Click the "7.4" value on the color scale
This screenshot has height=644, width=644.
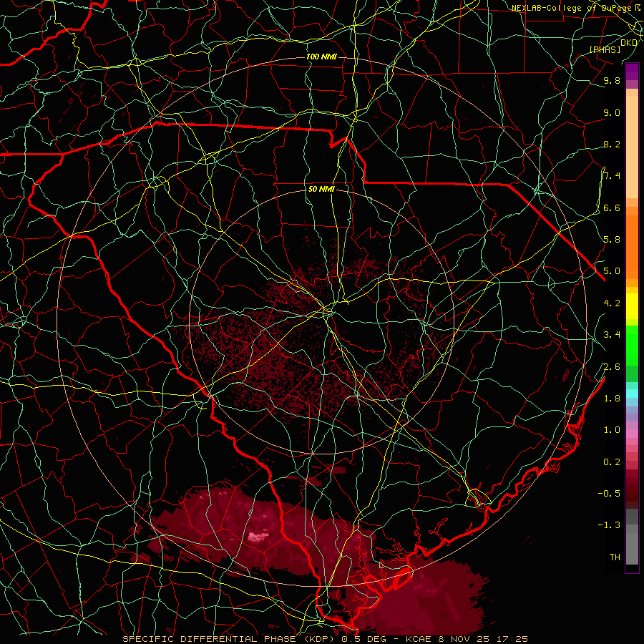tap(612, 176)
